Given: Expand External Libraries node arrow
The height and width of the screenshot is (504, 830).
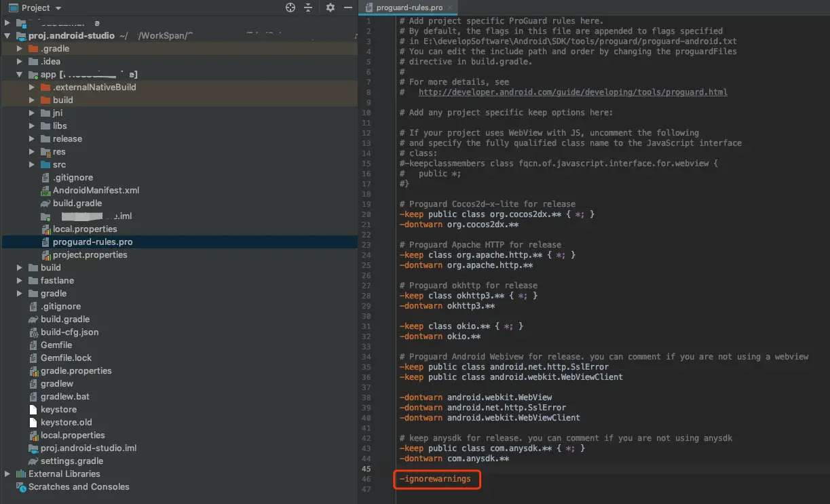Looking at the screenshot, I should 7,473.
